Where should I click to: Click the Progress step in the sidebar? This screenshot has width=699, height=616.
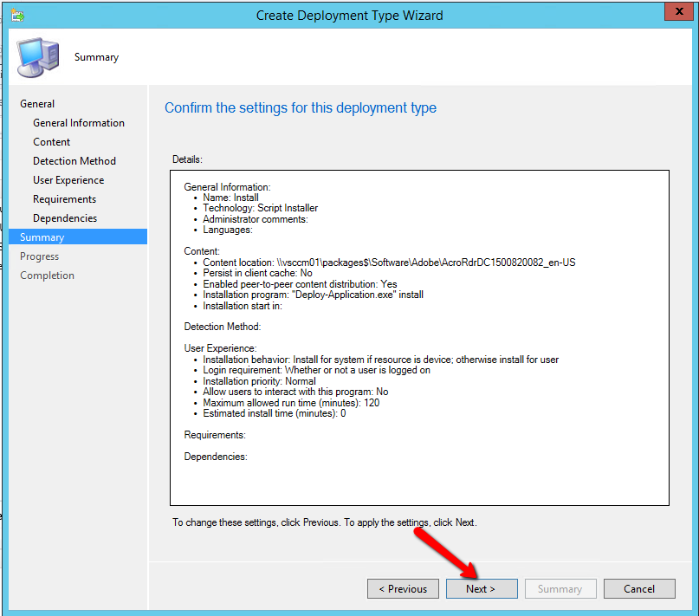(x=40, y=256)
